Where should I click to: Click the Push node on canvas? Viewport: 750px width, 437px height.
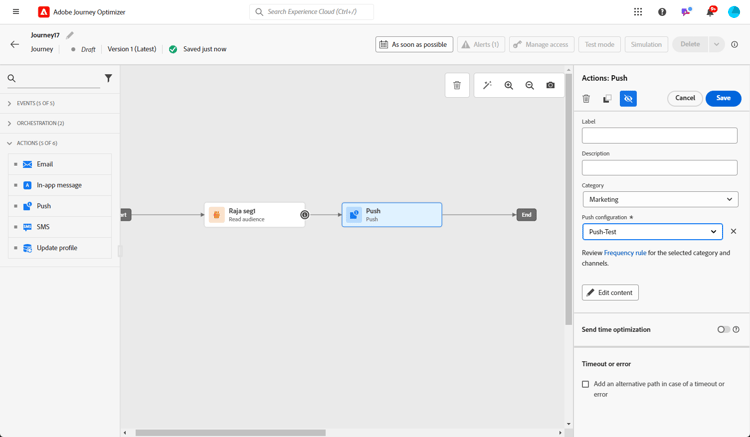click(392, 215)
